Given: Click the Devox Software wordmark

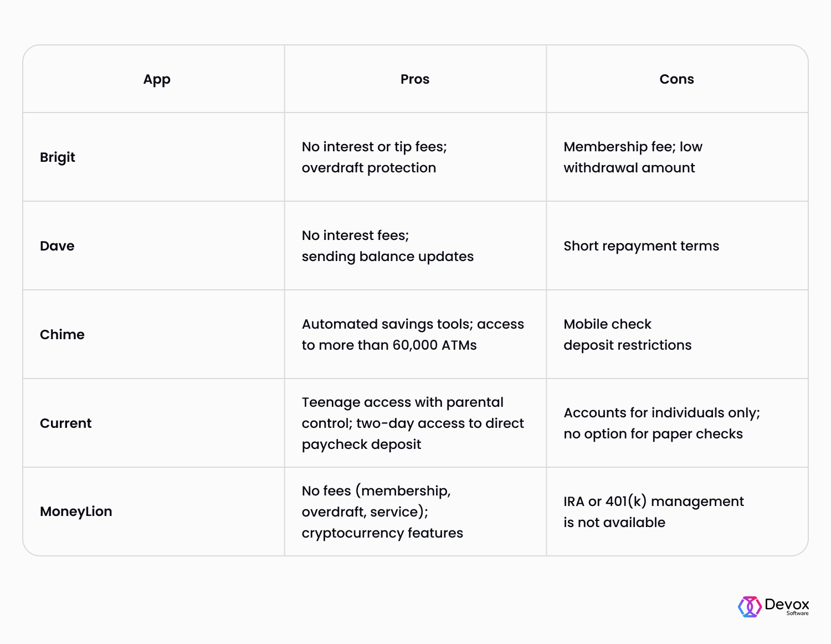Looking at the screenshot, I should [787, 606].
